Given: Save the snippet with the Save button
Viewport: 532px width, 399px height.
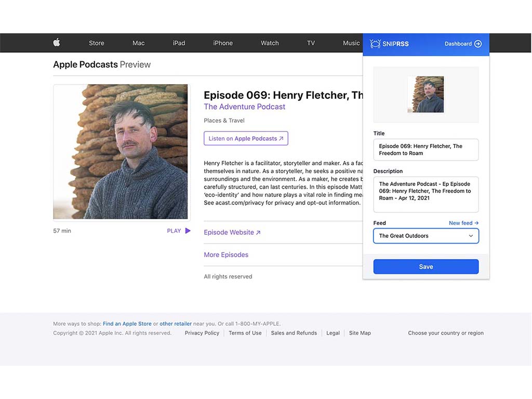Looking at the screenshot, I should 426,267.
